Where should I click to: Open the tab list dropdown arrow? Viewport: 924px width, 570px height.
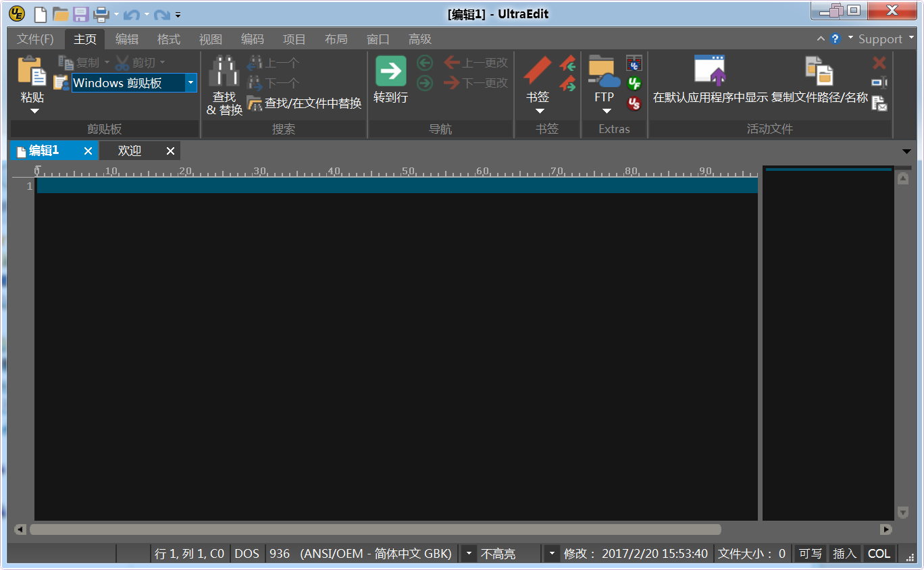906,151
